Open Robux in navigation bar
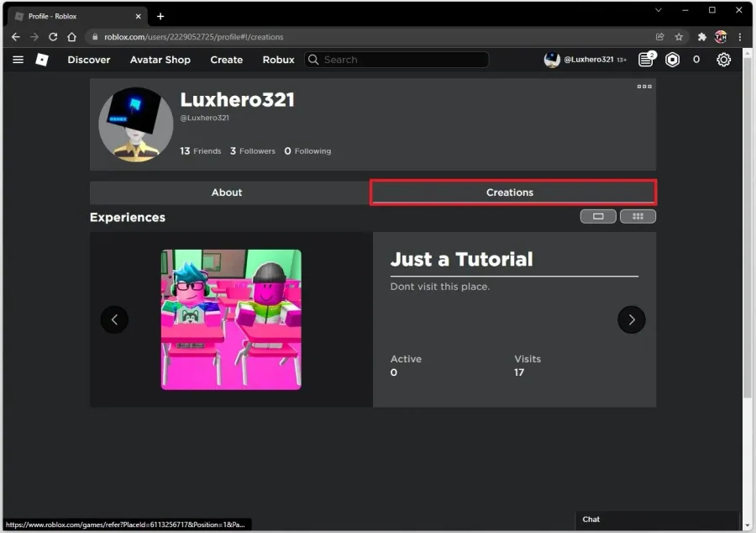Image resolution: width=756 pixels, height=533 pixels. (278, 60)
